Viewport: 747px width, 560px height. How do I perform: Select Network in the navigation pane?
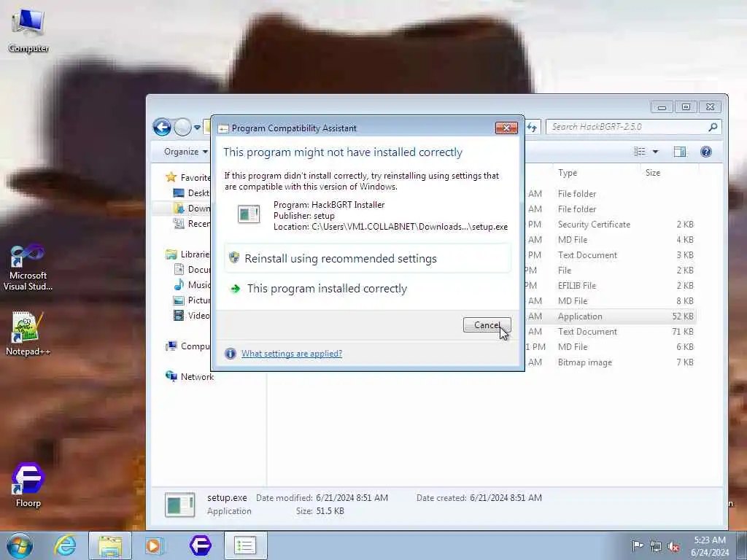pos(190,377)
